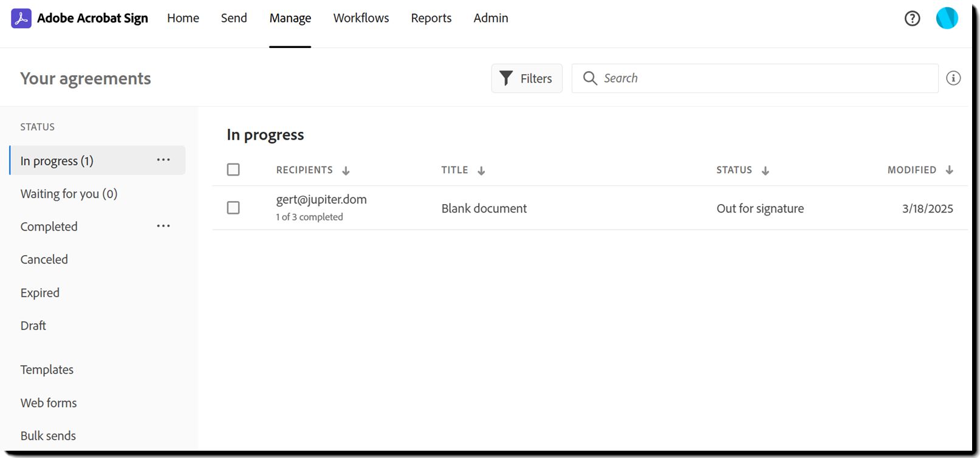Click the Adobe Acrobat Sign logo icon
The image size is (980, 458).
[21, 18]
